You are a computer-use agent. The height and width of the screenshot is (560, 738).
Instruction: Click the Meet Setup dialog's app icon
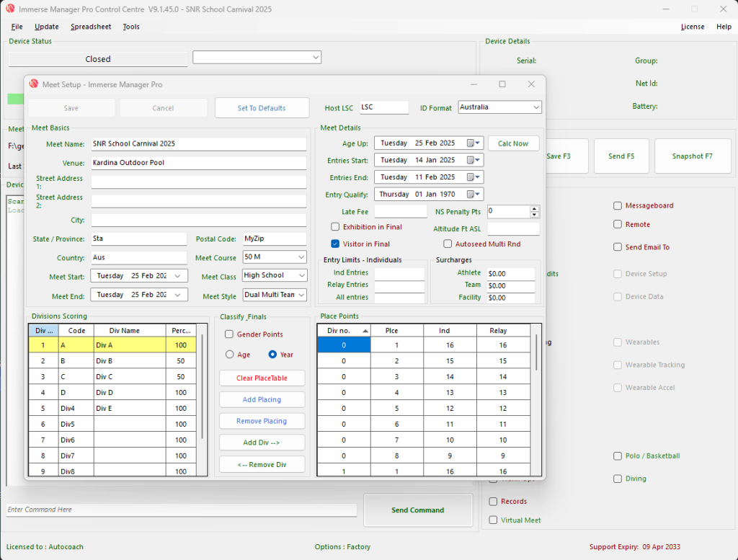[x=33, y=84]
